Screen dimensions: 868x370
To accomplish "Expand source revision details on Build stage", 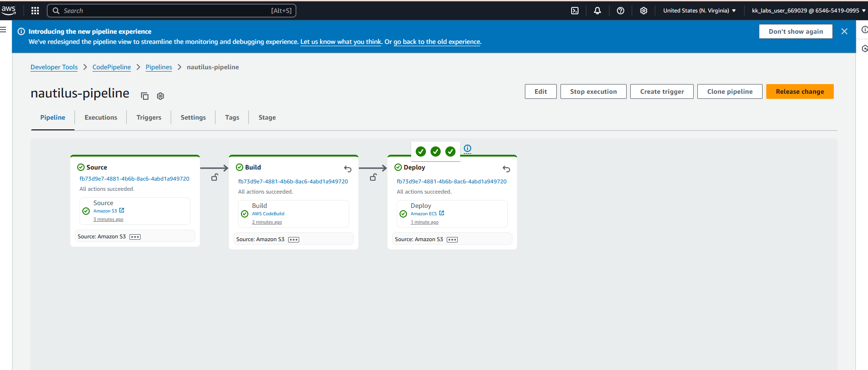I will tap(294, 240).
